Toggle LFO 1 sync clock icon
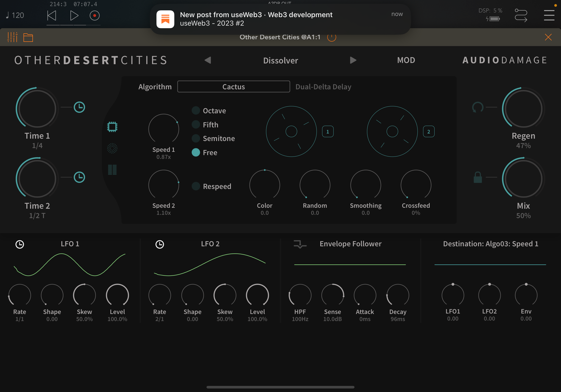This screenshot has width=561, height=392. pos(20,244)
